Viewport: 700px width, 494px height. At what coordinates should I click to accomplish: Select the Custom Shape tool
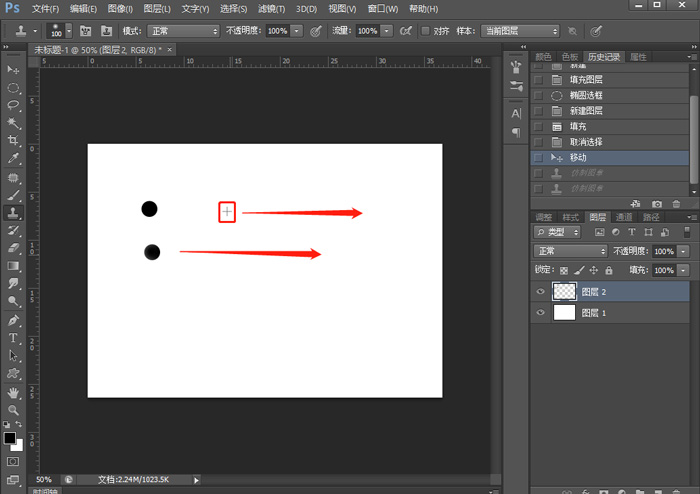(13, 374)
